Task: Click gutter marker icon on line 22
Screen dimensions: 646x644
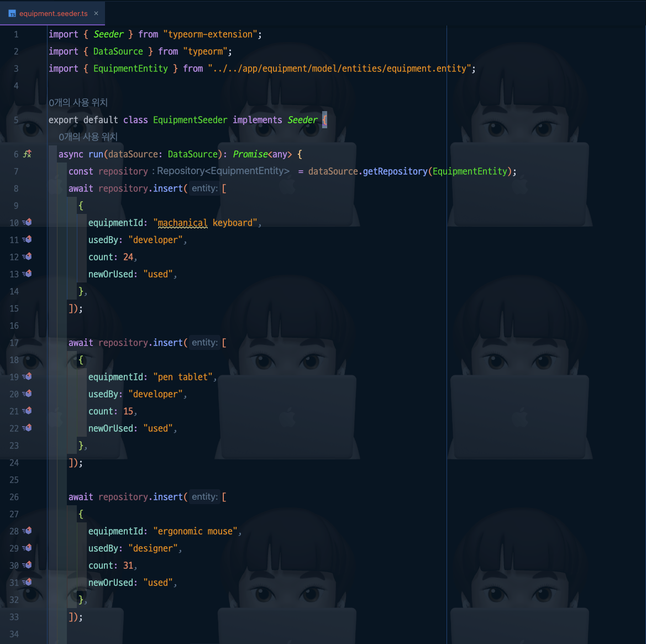Action: (27, 428)
